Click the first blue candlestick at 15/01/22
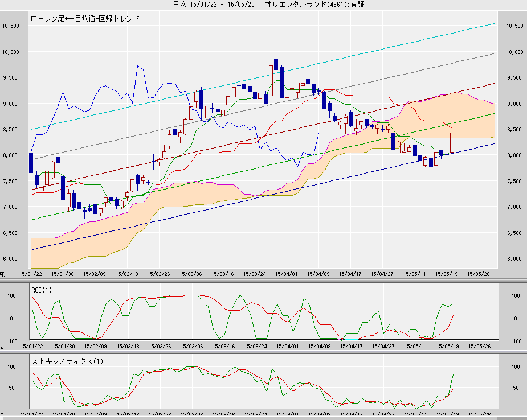 click(x=31, y=162)
